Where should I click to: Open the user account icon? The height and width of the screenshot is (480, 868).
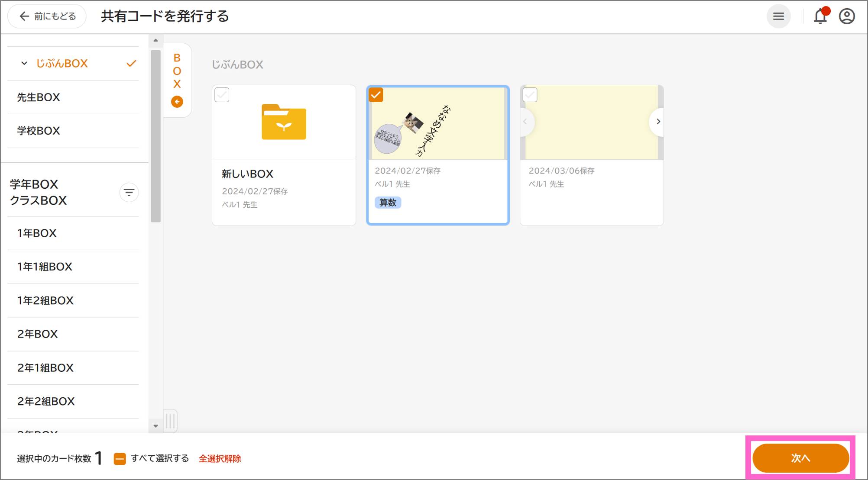tap(846, 16)
